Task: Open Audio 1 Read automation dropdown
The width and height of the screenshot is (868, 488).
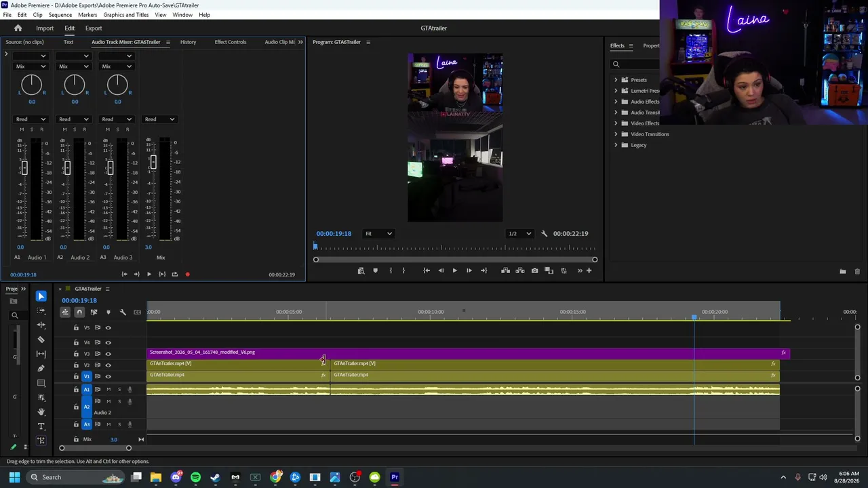Action: point(31,119)
